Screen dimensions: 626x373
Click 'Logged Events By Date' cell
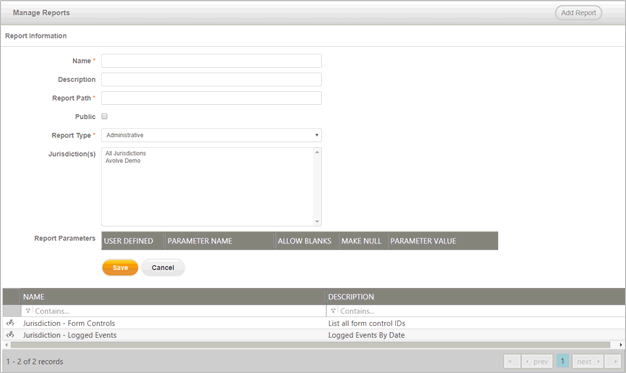point(366,335)
